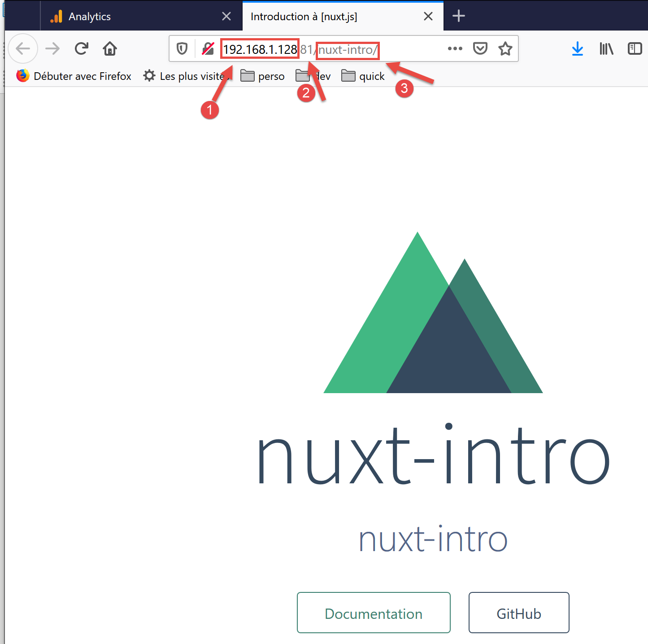The width and height of the screenshot is (648, 644).
Task: Go to the Firefox home page
Action: pos(110,48)
